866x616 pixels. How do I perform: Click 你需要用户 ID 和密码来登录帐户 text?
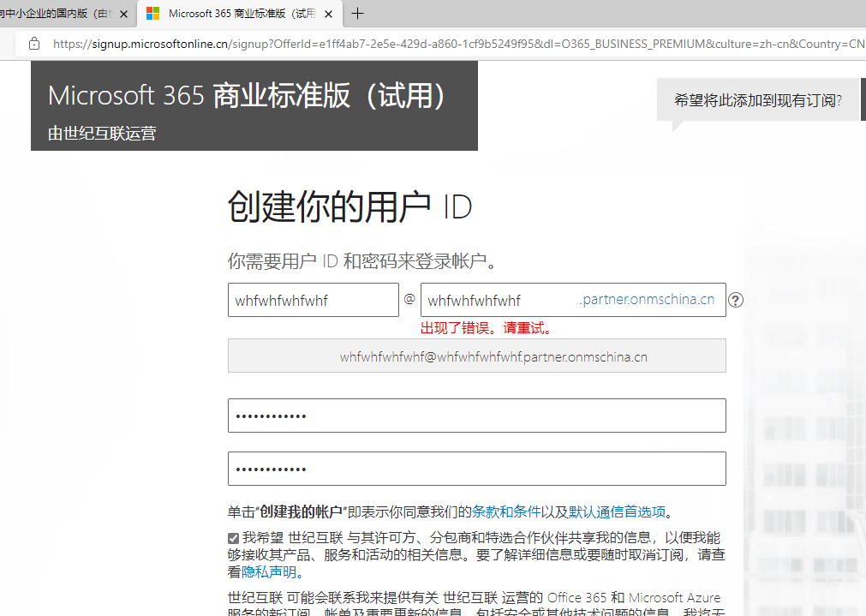click(x=361, y=260)
